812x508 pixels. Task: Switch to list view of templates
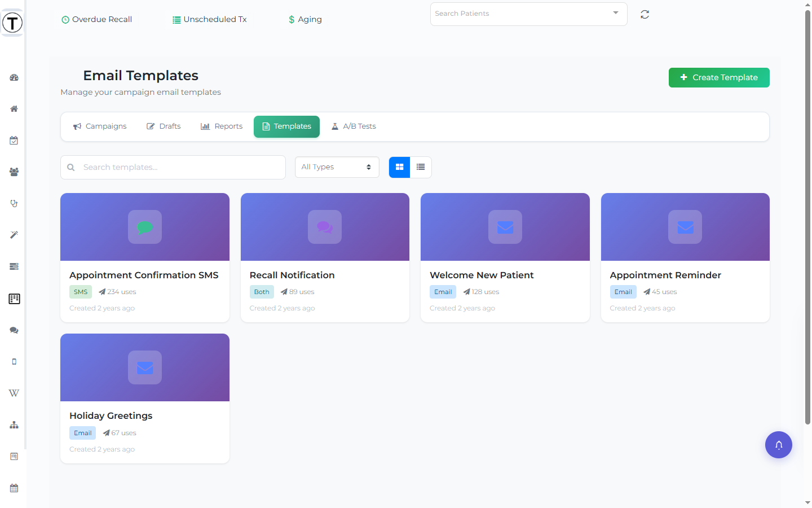pyautogui.click(x=421, y=167)
